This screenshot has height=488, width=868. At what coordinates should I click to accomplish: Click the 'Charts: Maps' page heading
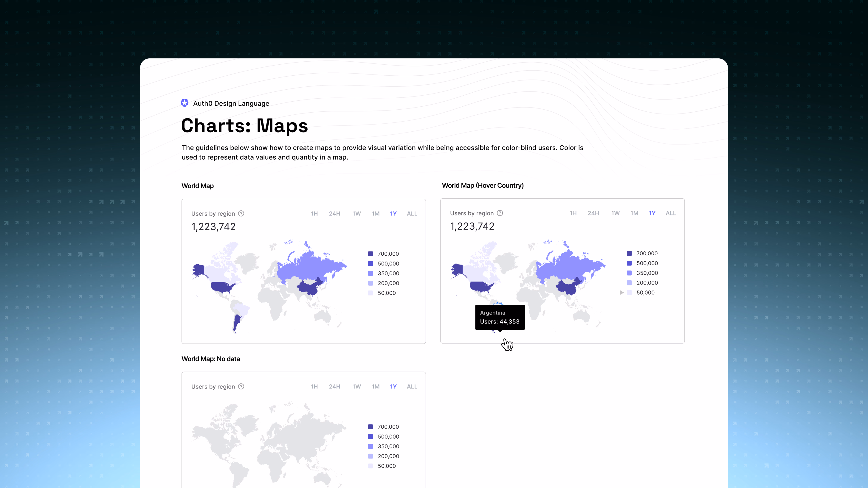244,126
